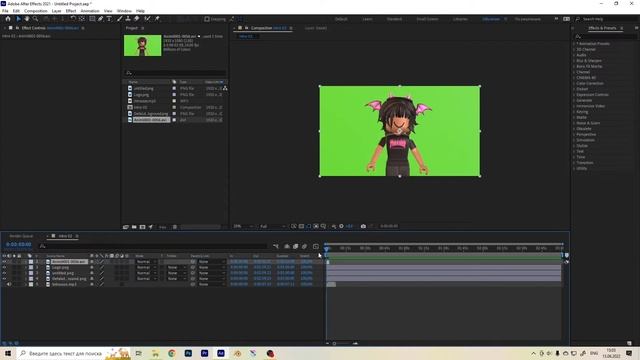Open the Composition menu

pyautogui.click(x=36, y=11)
